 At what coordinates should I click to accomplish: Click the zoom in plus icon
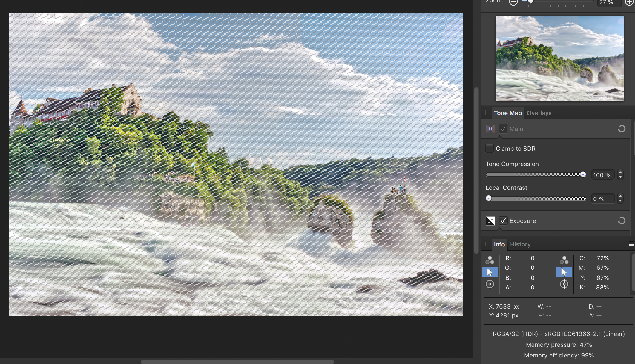[x=629, y=2]
